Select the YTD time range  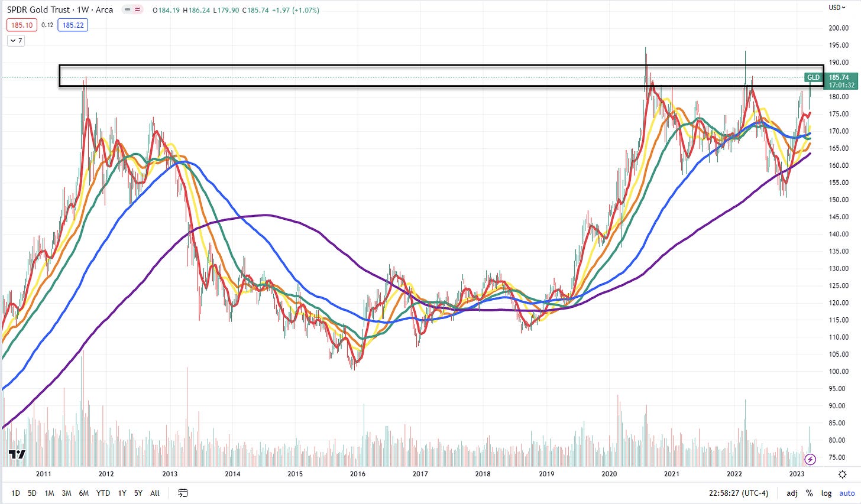[103, 493]
